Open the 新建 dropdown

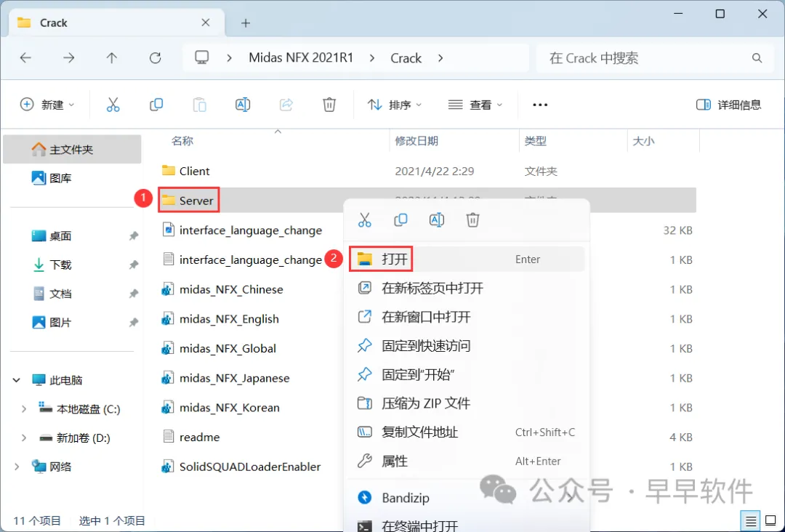click(x=47, y=105)
